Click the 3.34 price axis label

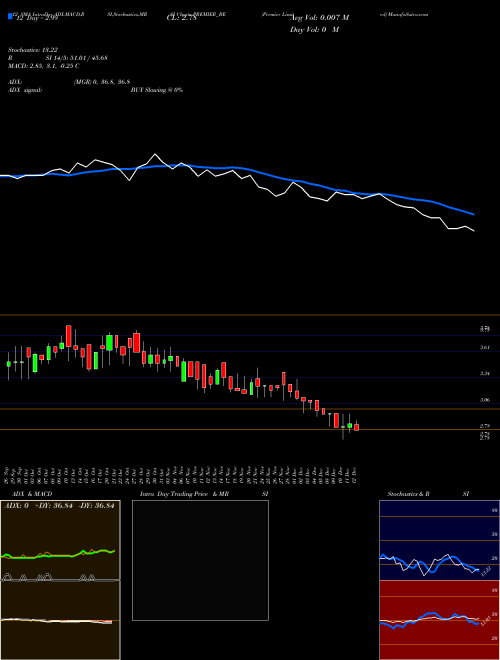click(485, 373)
